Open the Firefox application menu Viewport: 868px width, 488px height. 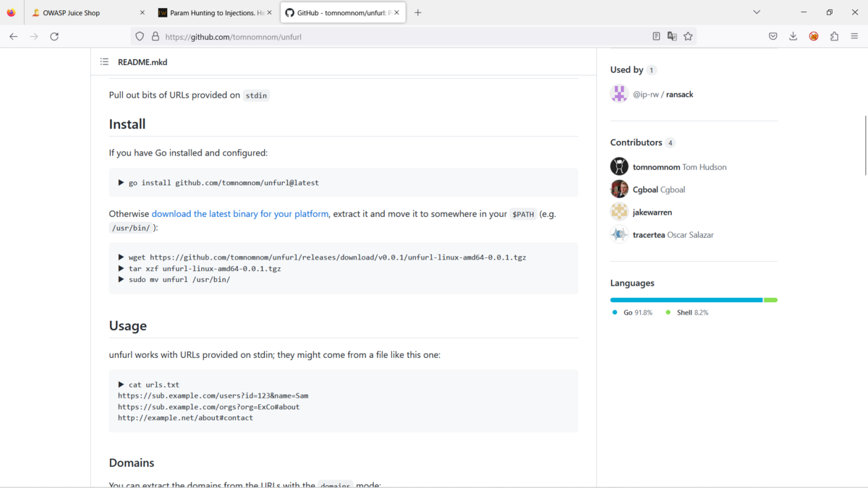pos(854,36)
